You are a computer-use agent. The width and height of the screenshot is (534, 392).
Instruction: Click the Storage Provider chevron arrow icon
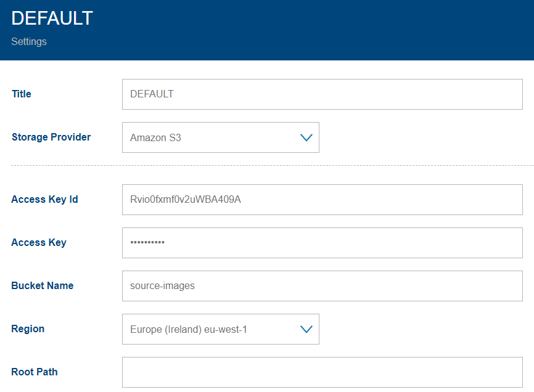pyautogui.click(x=306, y=137)
